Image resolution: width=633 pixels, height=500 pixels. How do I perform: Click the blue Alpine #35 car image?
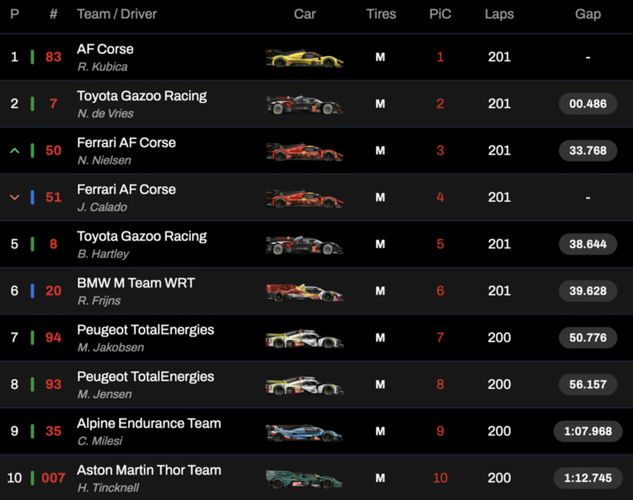(x=304, y=433)
